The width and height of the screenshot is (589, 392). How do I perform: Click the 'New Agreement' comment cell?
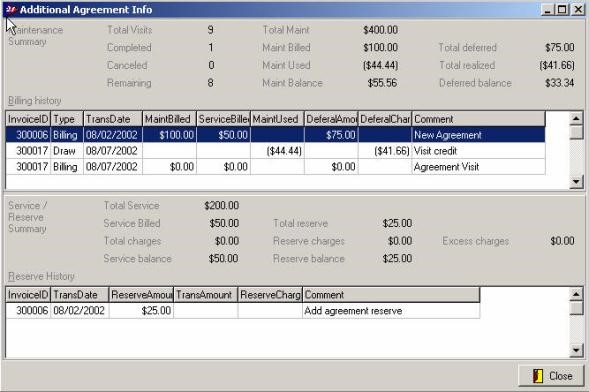(x=479, y=135)
